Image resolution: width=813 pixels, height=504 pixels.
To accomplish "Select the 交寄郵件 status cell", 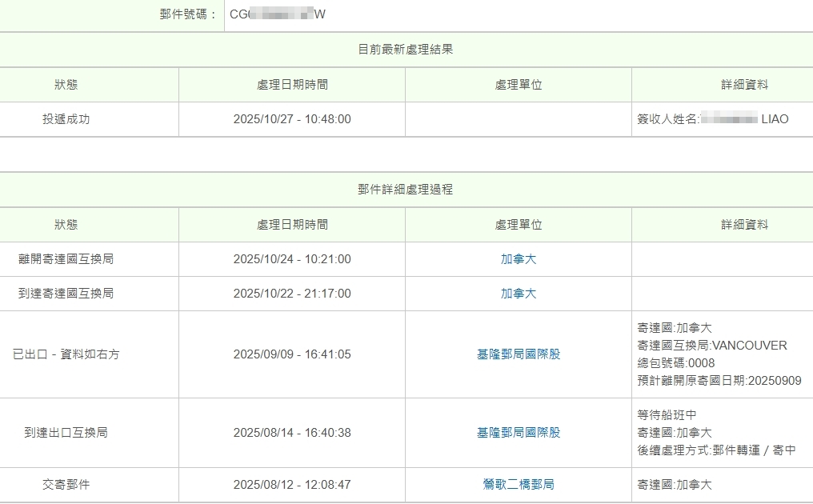I will pos(66,485).
